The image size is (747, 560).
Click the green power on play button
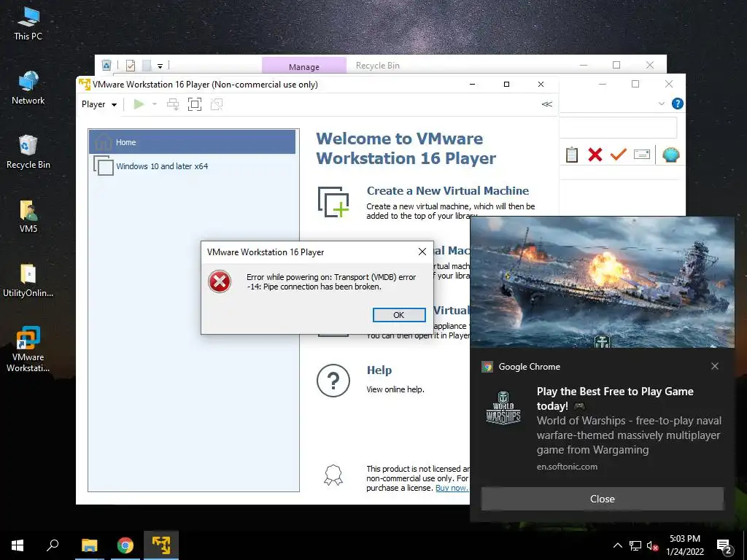139,104
